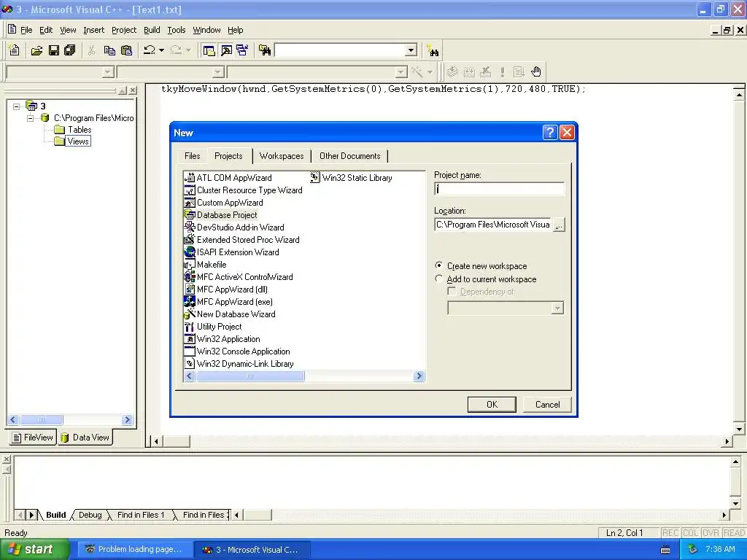Collapse the C:\Program Files data source node
Image resolution: width=747 pixels, height=560 pixels.
coord(30,117)
